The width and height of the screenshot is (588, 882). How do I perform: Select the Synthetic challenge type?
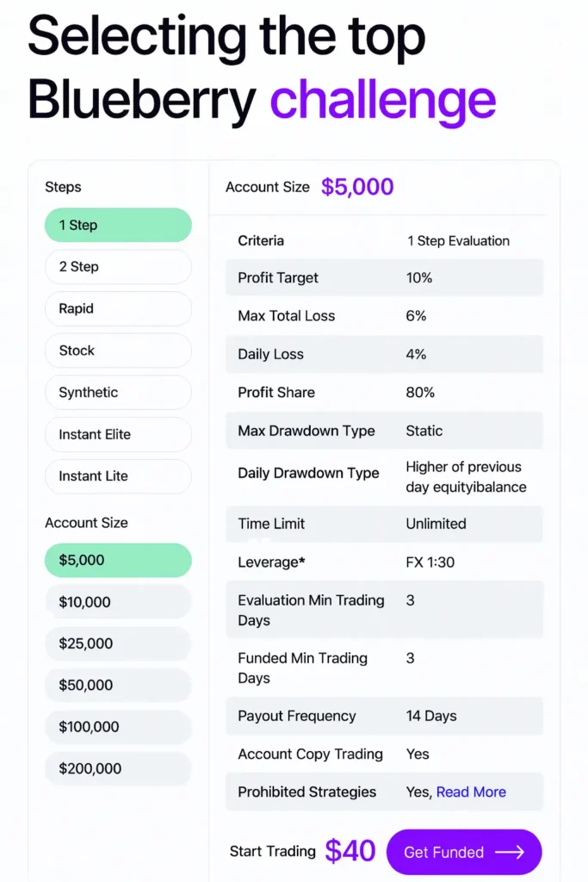point(118,393)
